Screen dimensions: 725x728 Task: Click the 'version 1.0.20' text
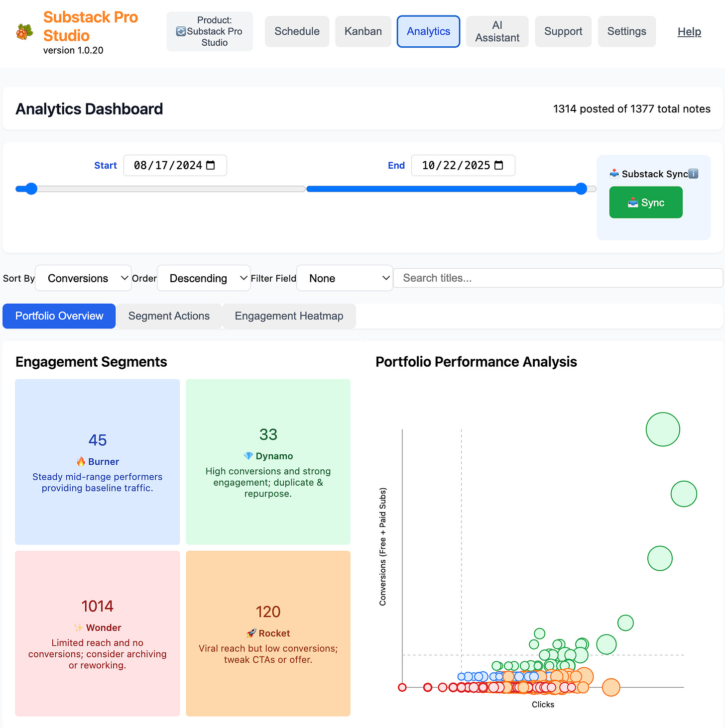73,50
